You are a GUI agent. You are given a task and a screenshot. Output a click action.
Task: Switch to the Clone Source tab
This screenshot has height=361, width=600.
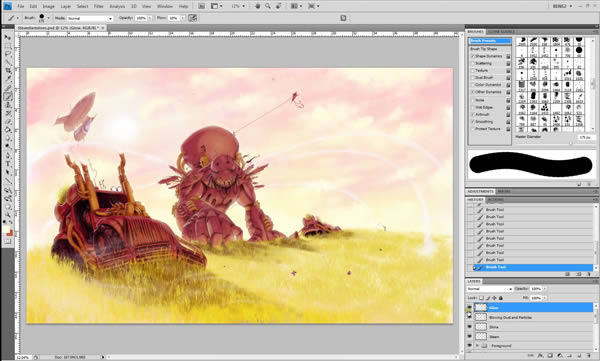[502, 32]
